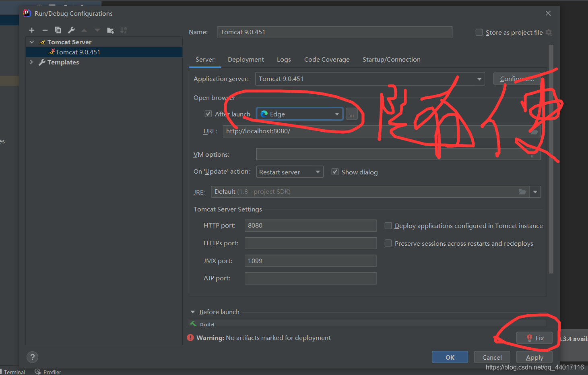
Task: Move configuration down with the arrow
Action: click(97, 30)
